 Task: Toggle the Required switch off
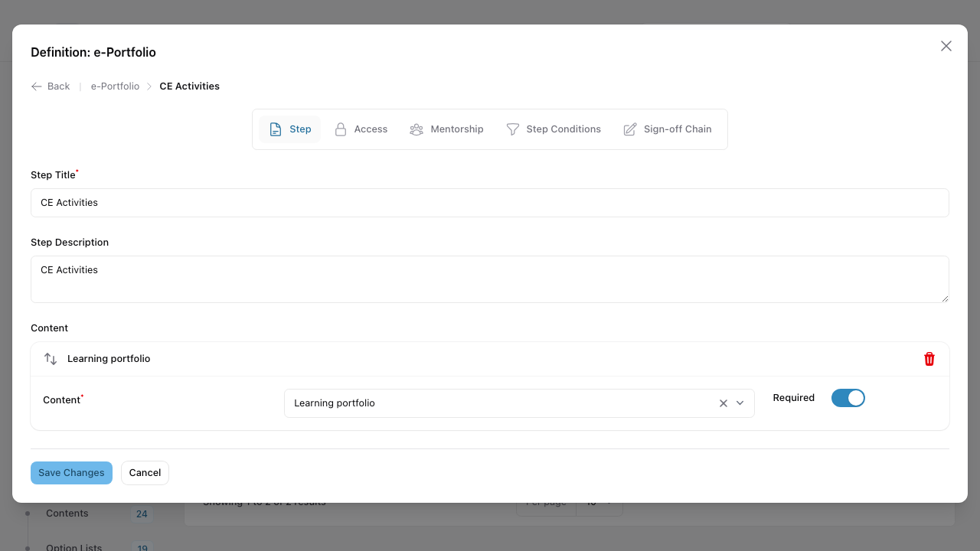[x=848, y=398]
